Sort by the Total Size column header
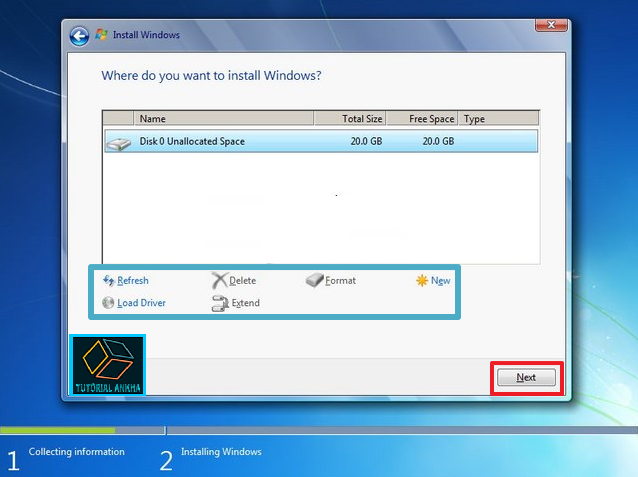638x477 pixels. click(x=350, y=118)
